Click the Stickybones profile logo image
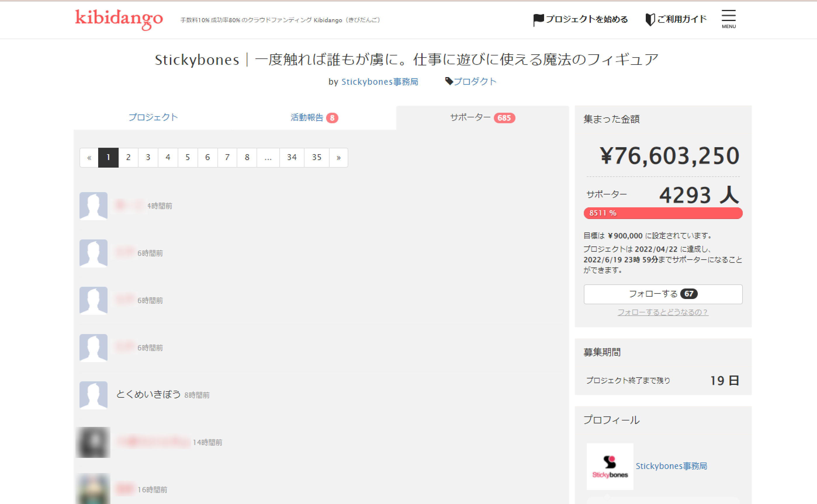 610,466
